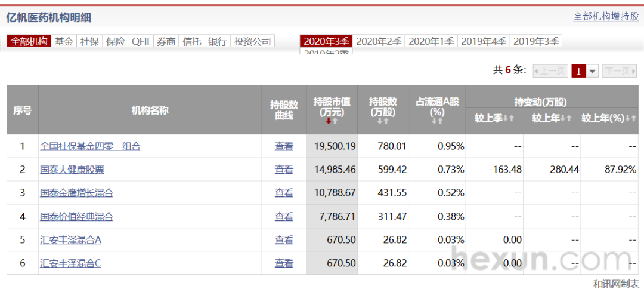Sort by 占流通A股(%) column arrows

tap(437, 121)
